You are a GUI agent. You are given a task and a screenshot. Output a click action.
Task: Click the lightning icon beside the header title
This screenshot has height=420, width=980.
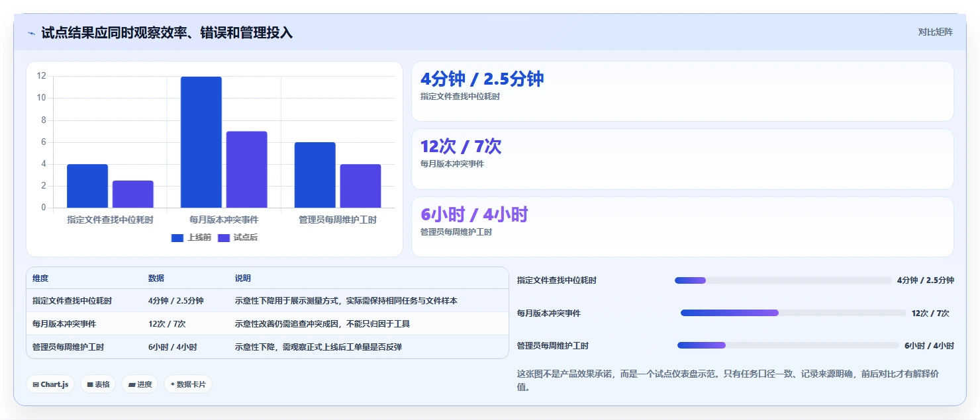coord(31,33)
